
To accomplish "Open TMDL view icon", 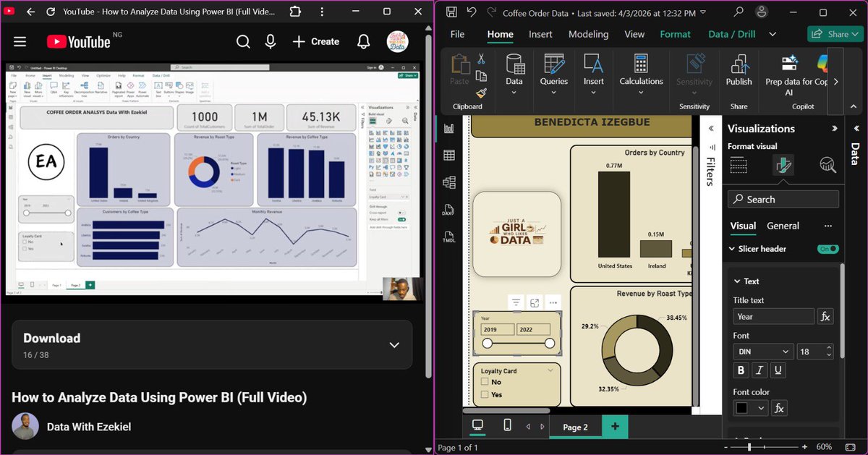I will pyautogui.click(x=448, y=237).
